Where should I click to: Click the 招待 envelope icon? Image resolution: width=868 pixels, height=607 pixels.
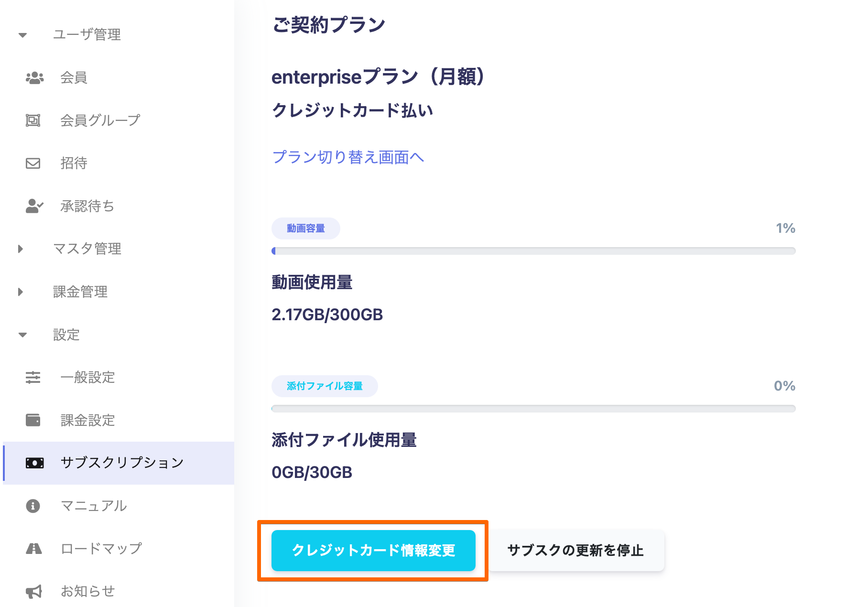(33, 163)
